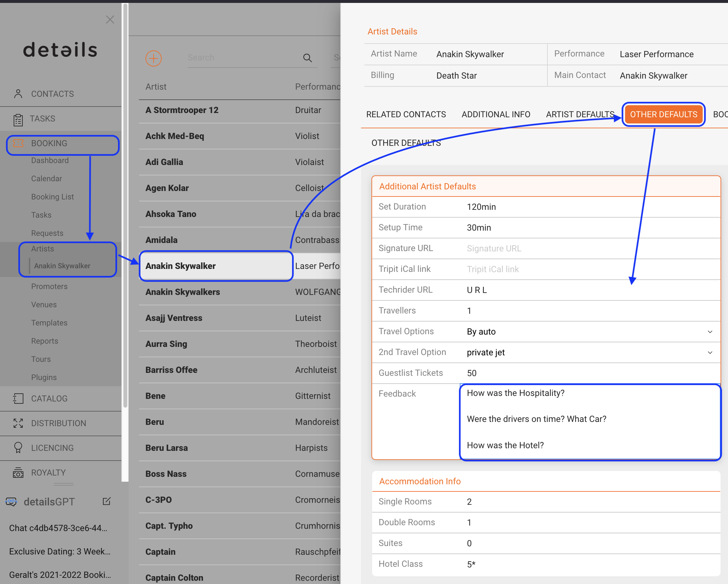
Task: Click the Catalog icon
Action: (18, 398)
